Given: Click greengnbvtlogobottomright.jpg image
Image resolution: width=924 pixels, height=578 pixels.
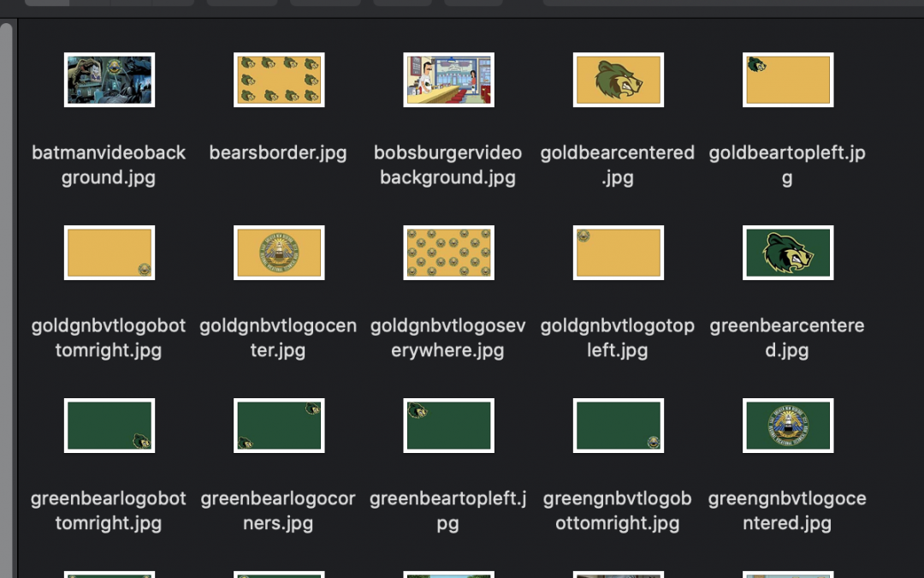Looking at the screenshot, I should point(619,426).
